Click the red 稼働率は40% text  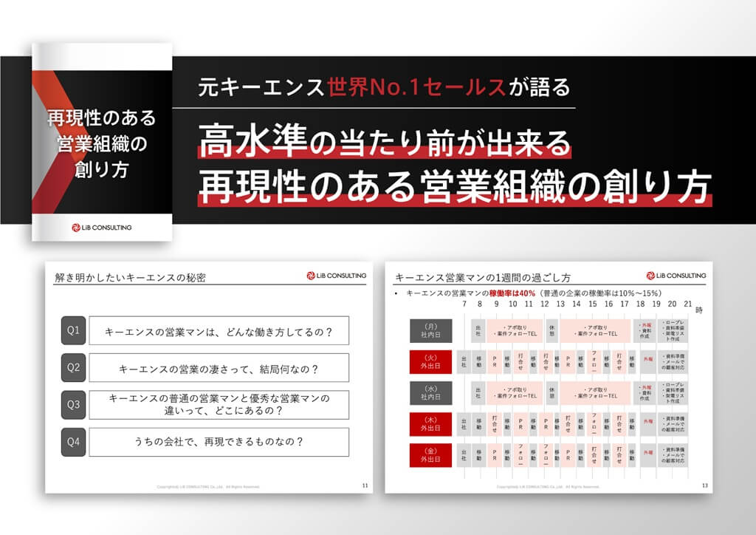pyautogui.click(x=512, y=293)
